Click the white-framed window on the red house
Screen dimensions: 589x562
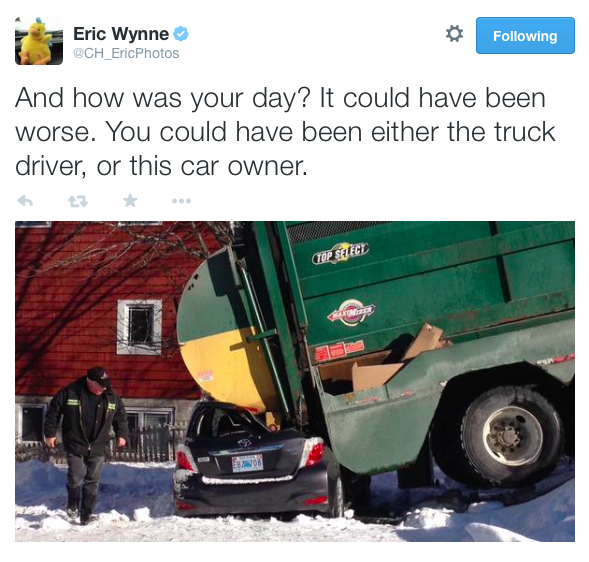139,327
